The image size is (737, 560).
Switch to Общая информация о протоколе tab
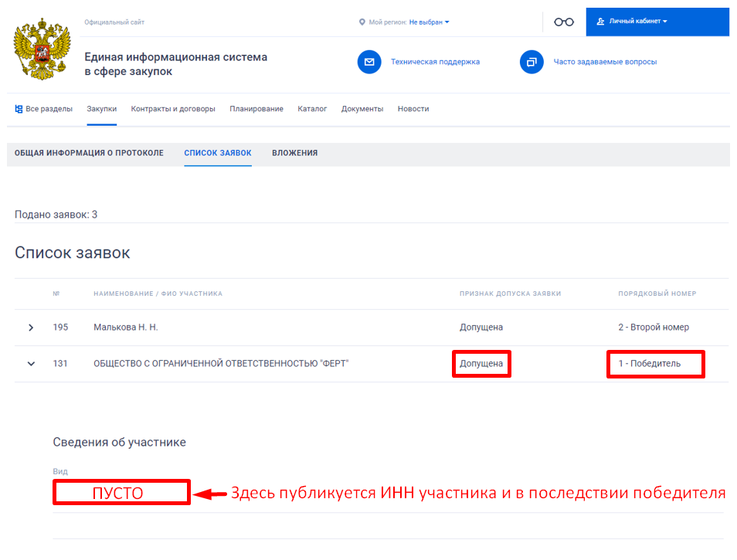tap(89, 153)
